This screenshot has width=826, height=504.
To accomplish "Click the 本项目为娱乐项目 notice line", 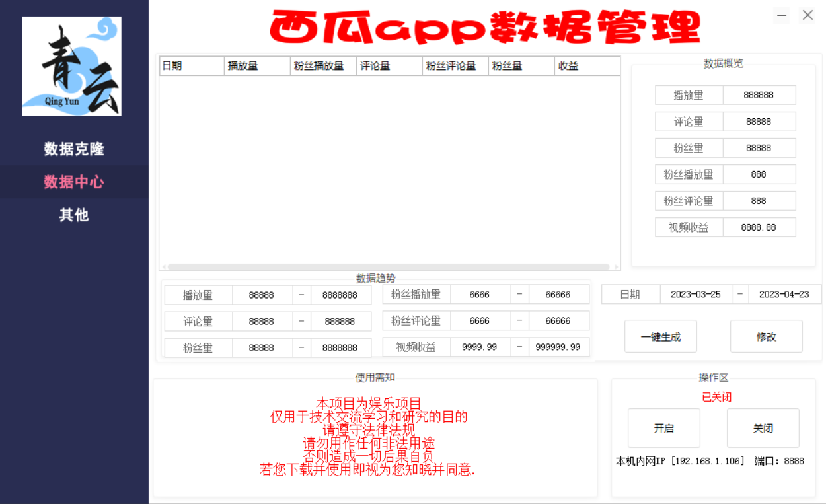I will 369,403.
